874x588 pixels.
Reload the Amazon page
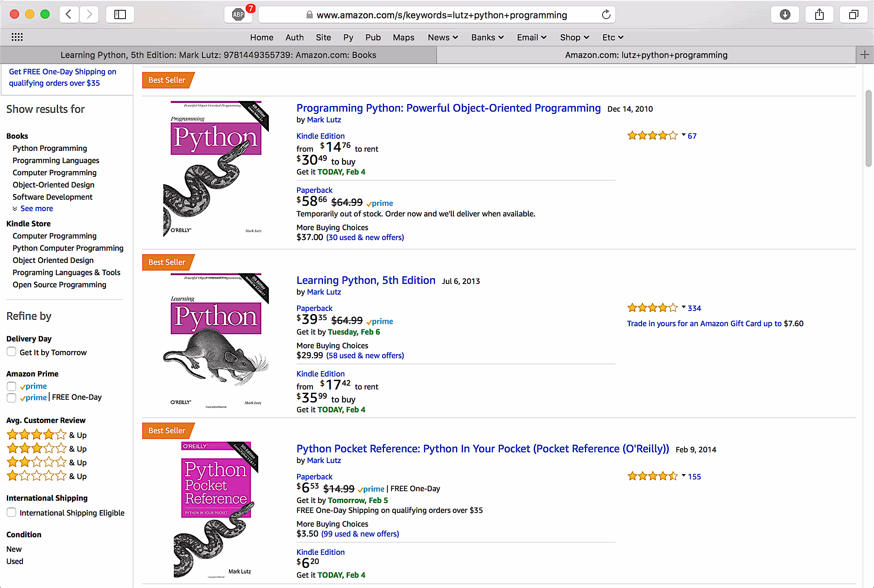coord(606,15)
